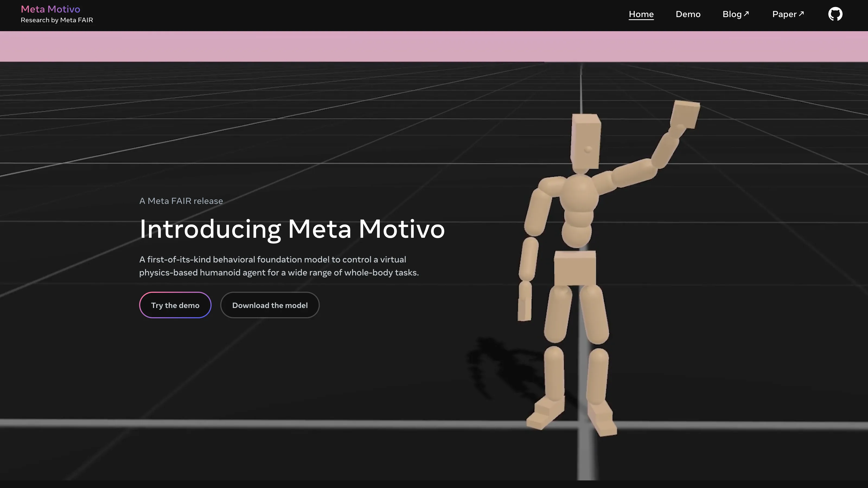The image size is (868, 488).
Task: Select the Home nav item
Action: click(x=641, y=14)
